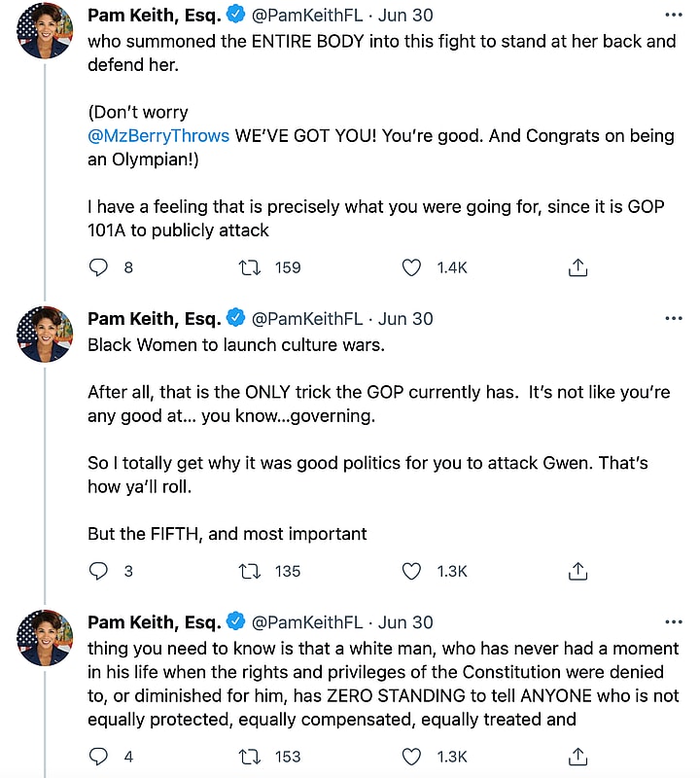This screenshot has width=700, height=778.
Task: Reply to the tweet with 4 replies
Action: [98, 756]
